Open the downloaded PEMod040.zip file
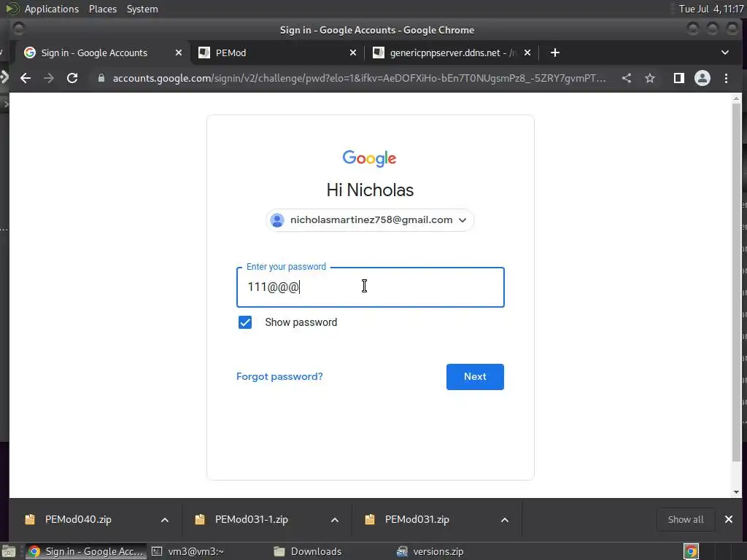Screen dimensions: 747x560 (x=78, y=519)
